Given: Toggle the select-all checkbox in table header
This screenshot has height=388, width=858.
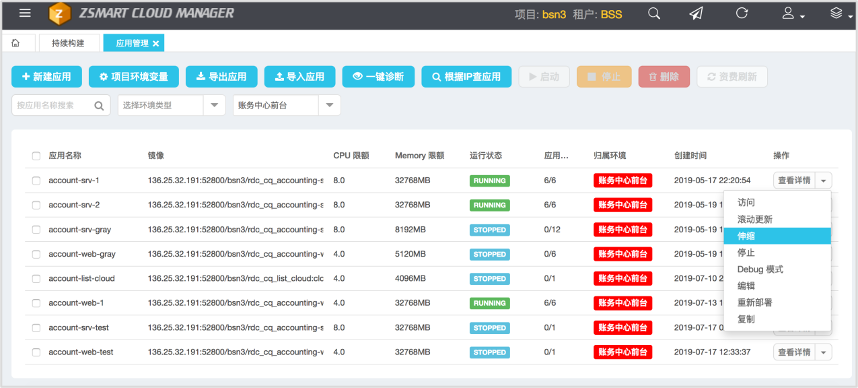Looking at the screenshot, I should click(x=36, y=156).
